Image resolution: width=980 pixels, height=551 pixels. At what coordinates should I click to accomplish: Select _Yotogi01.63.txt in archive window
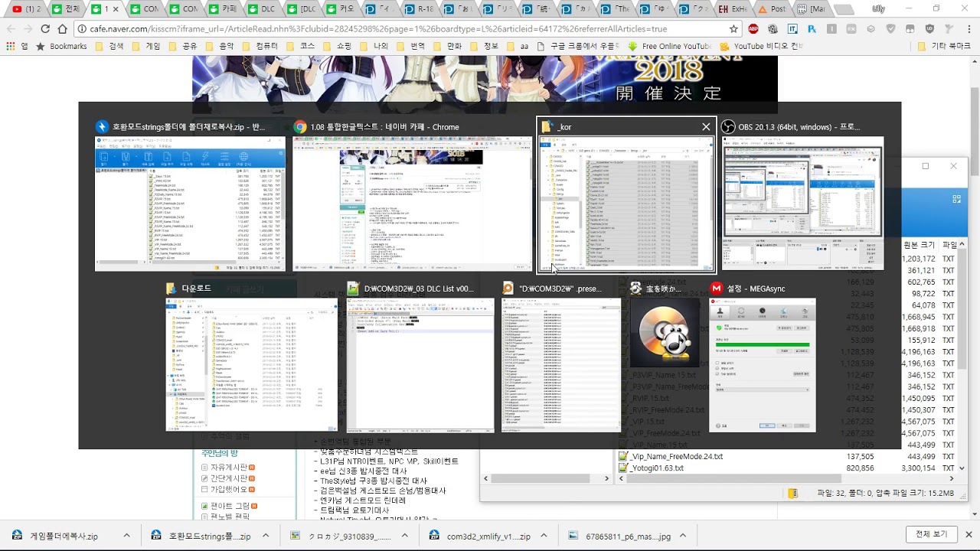tap(651, 468)
